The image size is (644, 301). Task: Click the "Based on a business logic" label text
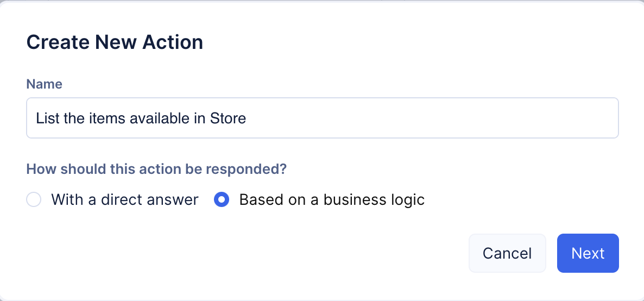click(x=331, y=200)
